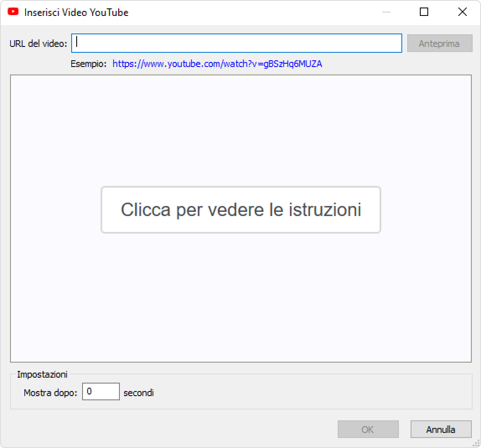Cancel the dialog with Annulla
481x448 pixels.
tap(441, 429)
